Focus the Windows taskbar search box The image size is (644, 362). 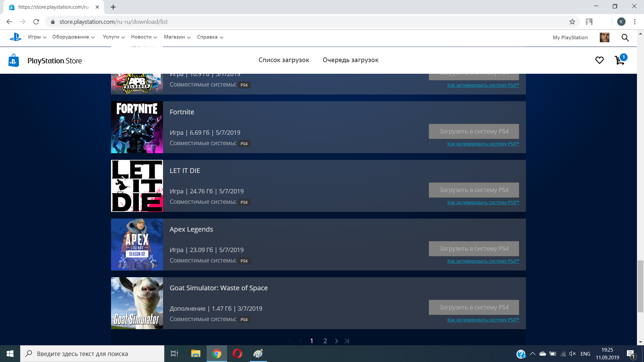[x=92, y=354]
